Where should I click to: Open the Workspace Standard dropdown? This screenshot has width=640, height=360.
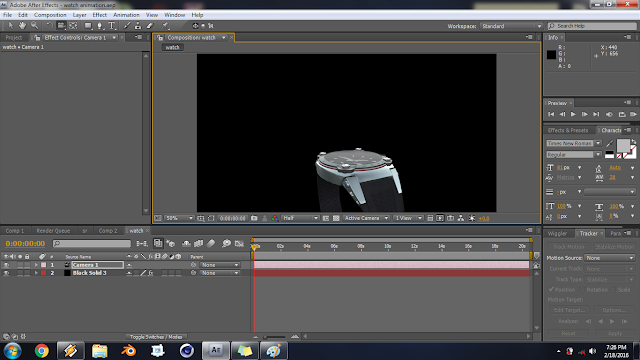511,26
